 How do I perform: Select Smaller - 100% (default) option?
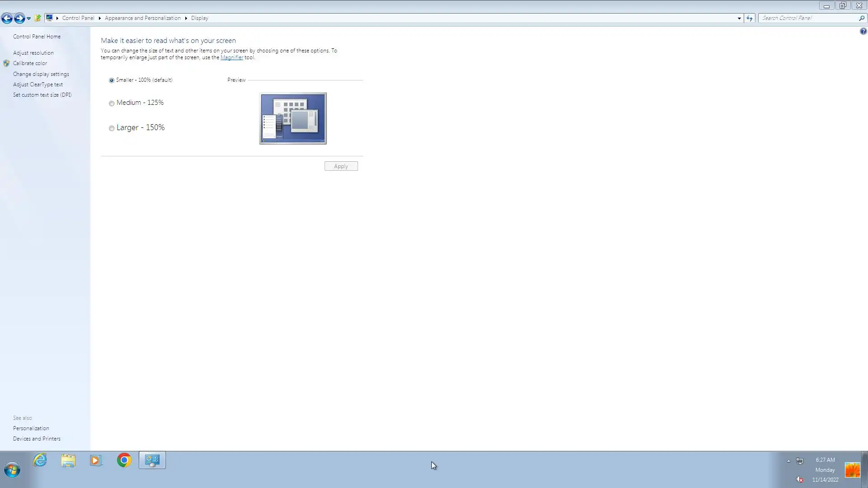pyautogui.click(x=112, y=80)
